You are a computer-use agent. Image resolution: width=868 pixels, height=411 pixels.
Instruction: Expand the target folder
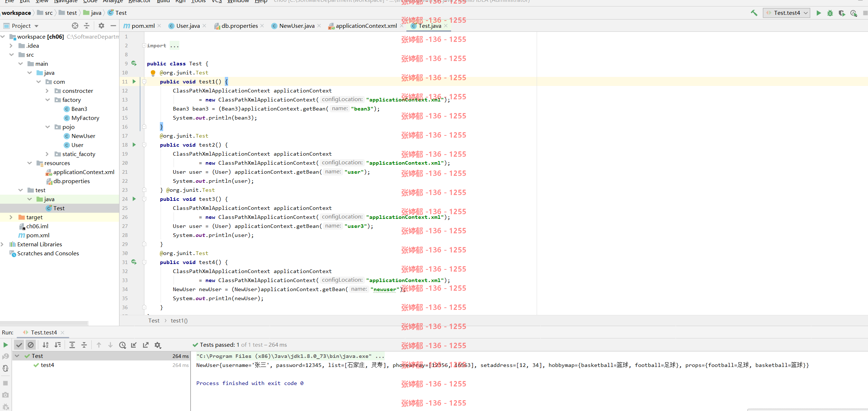click(11, 217)
